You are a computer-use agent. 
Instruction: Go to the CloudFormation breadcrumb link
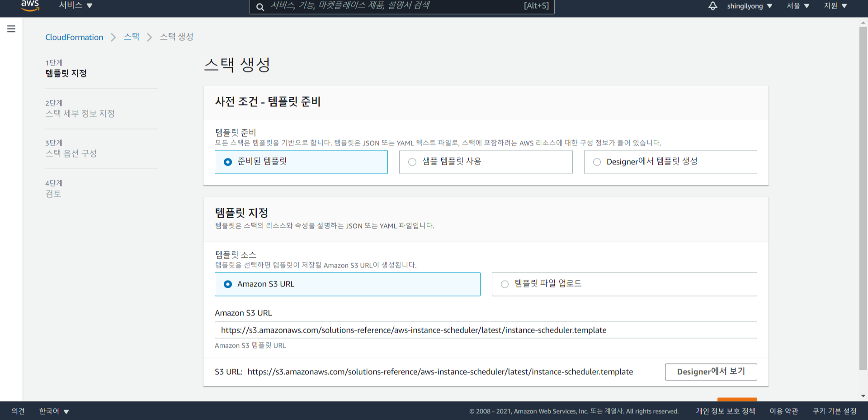[74, 37]
